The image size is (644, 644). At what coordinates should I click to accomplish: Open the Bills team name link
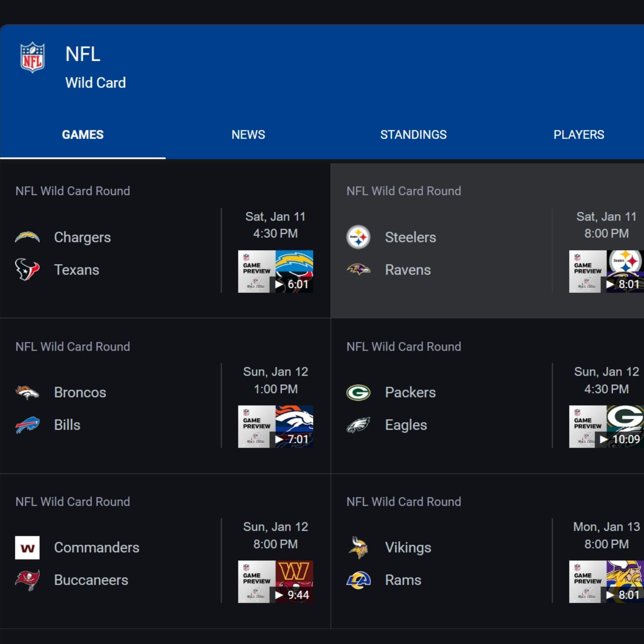(x=67, y=425)
